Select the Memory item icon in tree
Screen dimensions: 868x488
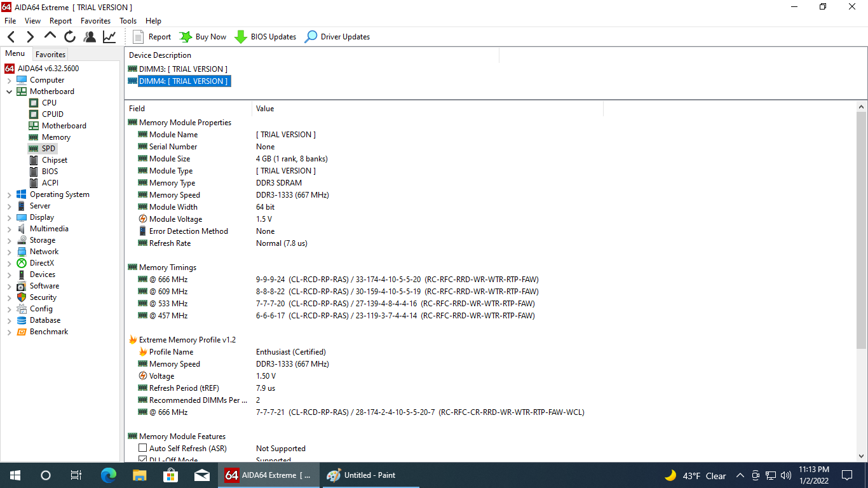click(x=34, y=137)
